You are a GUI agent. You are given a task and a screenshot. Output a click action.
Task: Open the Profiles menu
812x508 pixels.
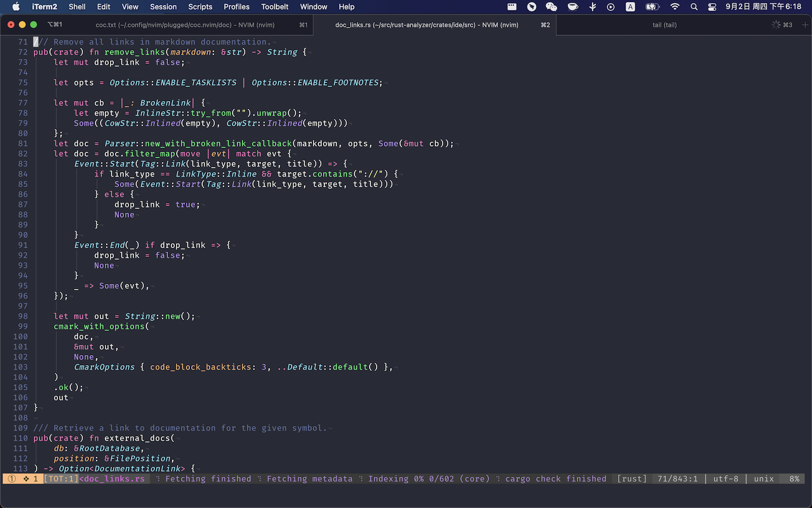click(x=236, y=7)
